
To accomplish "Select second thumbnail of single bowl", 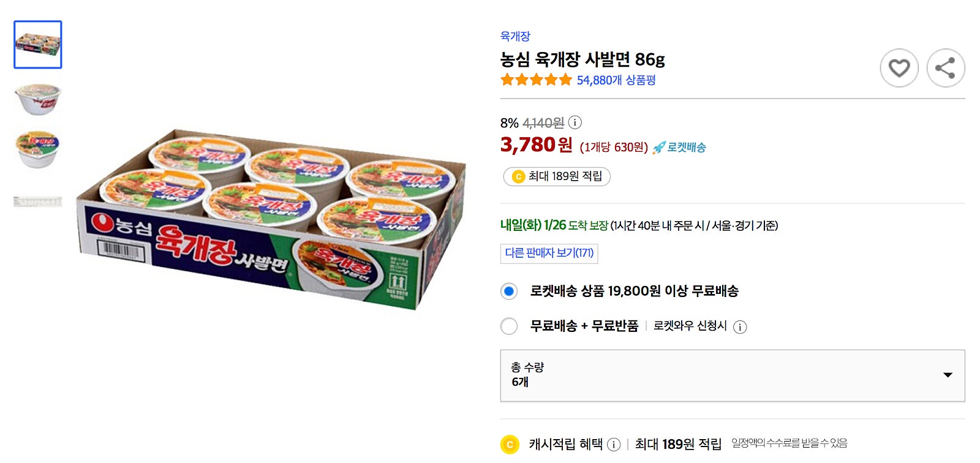I will (38, 99).
